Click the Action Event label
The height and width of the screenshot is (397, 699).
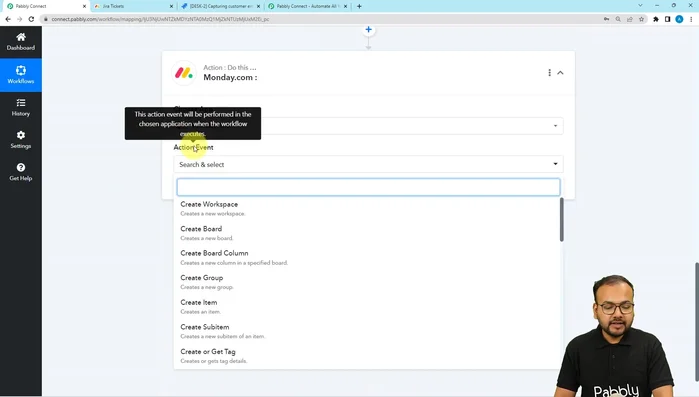(193, 147)
